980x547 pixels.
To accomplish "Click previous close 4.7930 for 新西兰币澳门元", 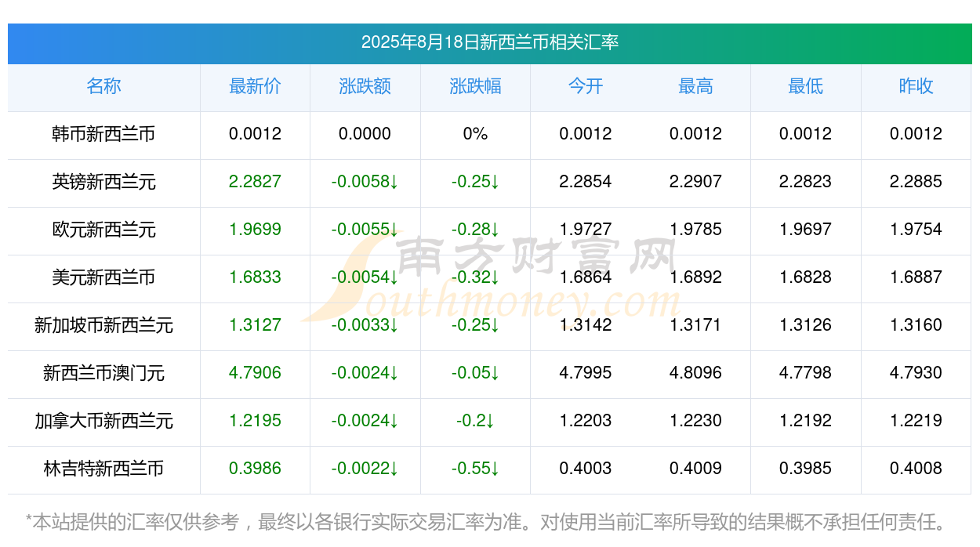I will click(916, 373).
